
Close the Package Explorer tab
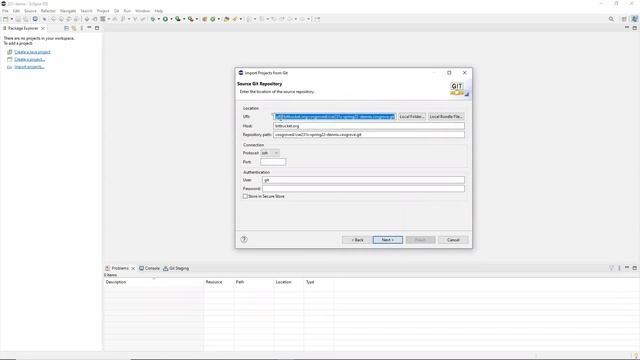coord(43,28)
